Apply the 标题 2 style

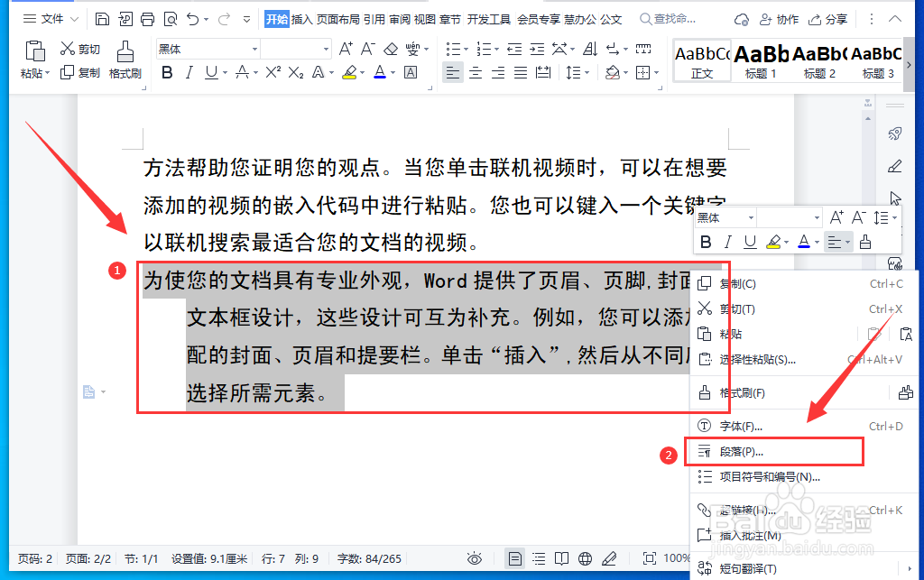pyautogui.click(x=819, y=61)
